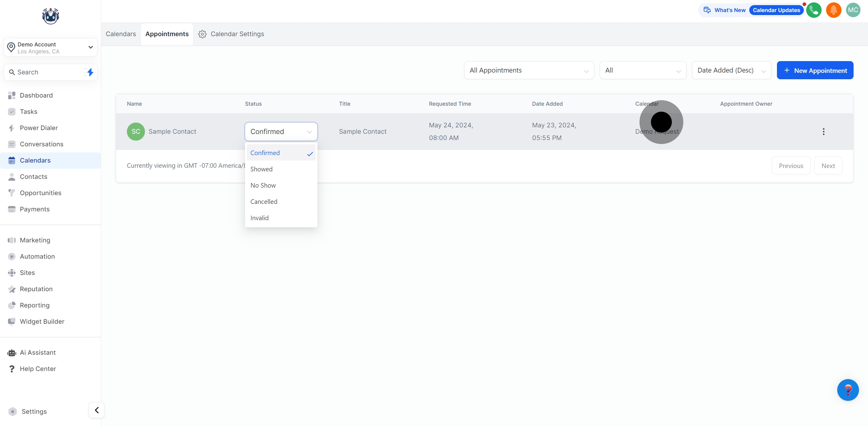This screenshot has height=427, width=868.
Task: Set status to Cancelled
Action: click(x=263, y=202)
